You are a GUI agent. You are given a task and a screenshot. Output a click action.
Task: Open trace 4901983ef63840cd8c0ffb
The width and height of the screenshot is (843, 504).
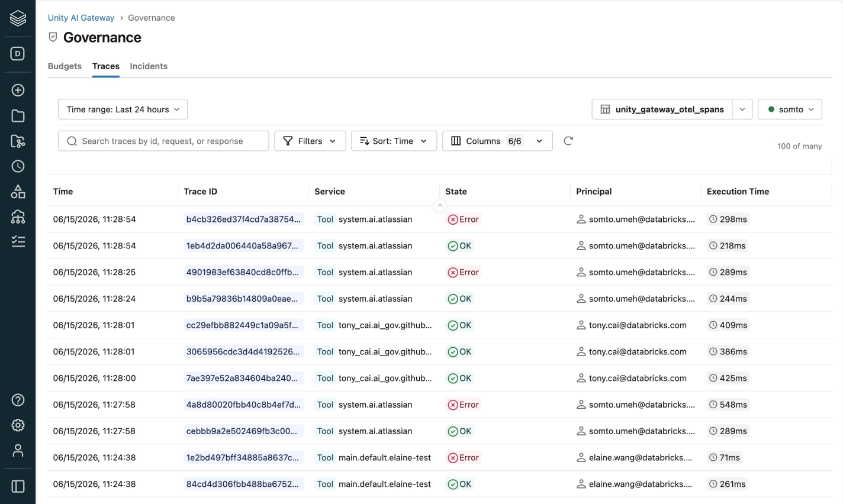243,273
